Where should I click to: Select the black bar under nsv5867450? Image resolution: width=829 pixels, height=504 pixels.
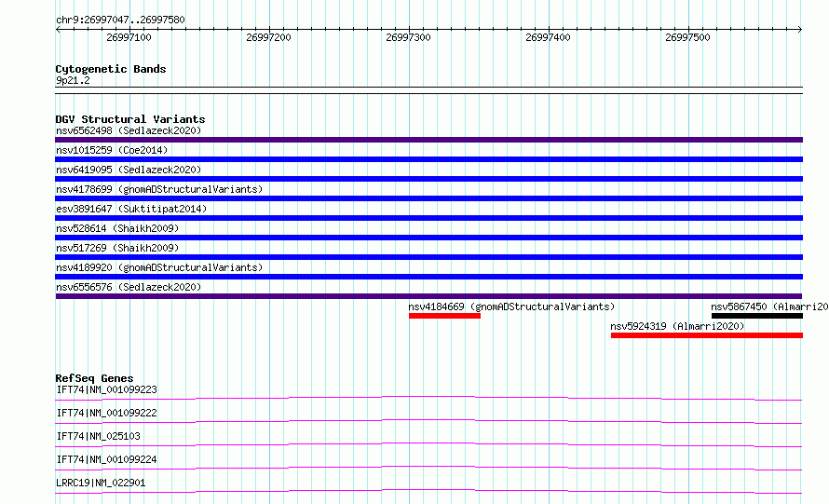(x=757, y=316)
